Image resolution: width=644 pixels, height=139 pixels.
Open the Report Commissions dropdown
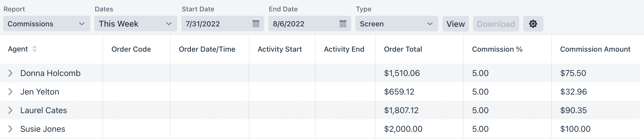[47, 24]
